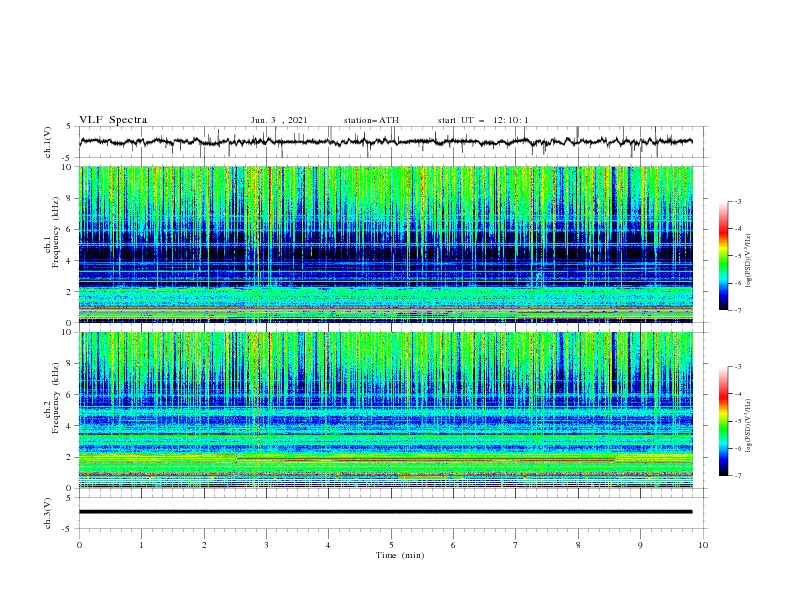
Task: Click the Jun. 3, 2021 date label
Action: tap(279, 120)
